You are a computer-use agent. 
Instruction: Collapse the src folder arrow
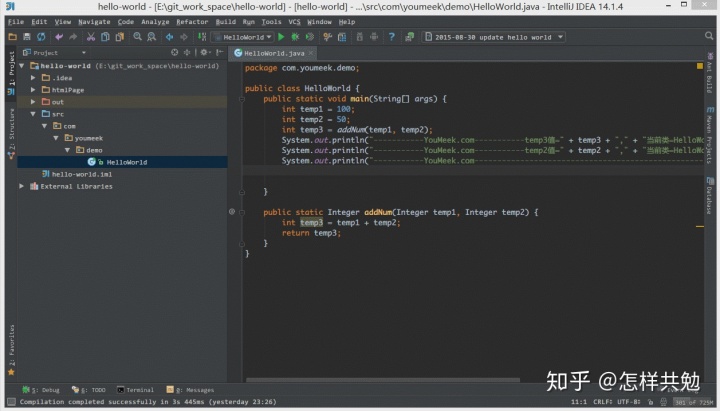(x=33, y=114)
